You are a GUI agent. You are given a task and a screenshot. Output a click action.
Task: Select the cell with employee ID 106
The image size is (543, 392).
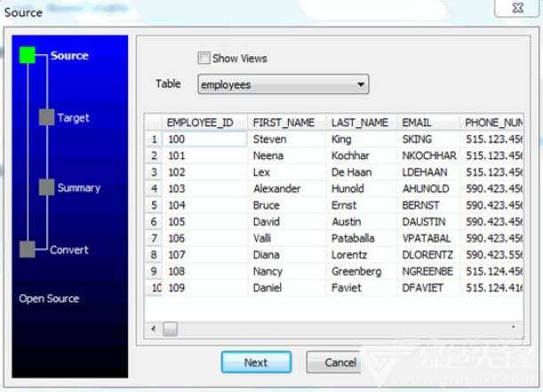pyautogui.click(x=204, y=238)
